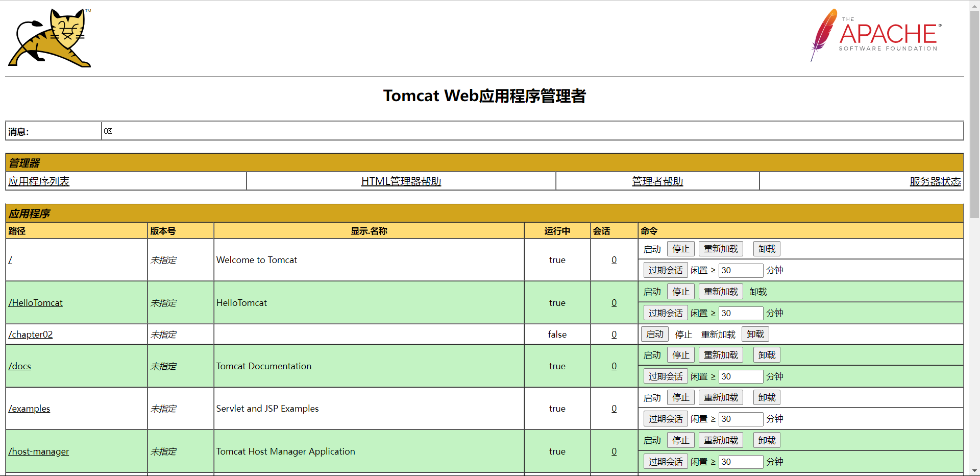Viewport: 980px width, 476px height.
Task: Expire sessions for Tomcat Documentation
Action: (666, 376)
